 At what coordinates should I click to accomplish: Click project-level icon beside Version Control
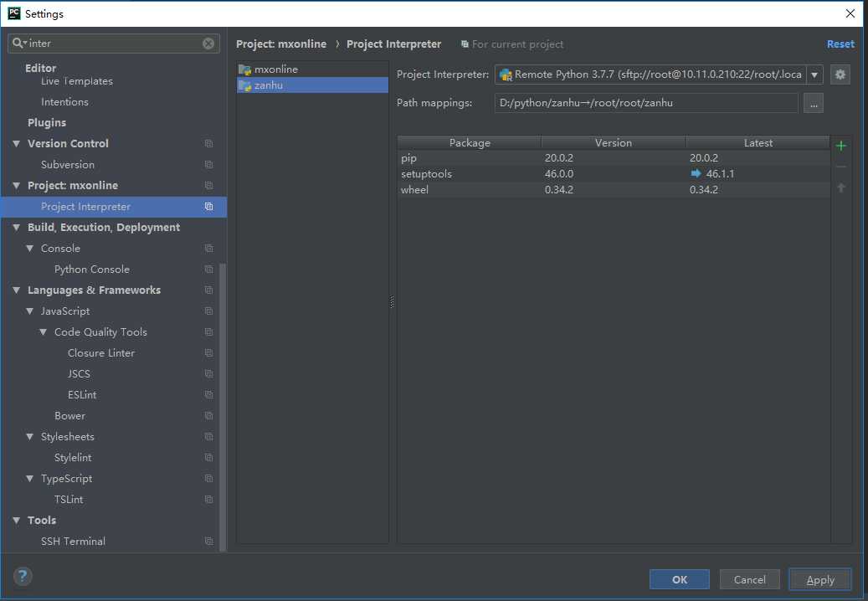(x=208, y=144)
